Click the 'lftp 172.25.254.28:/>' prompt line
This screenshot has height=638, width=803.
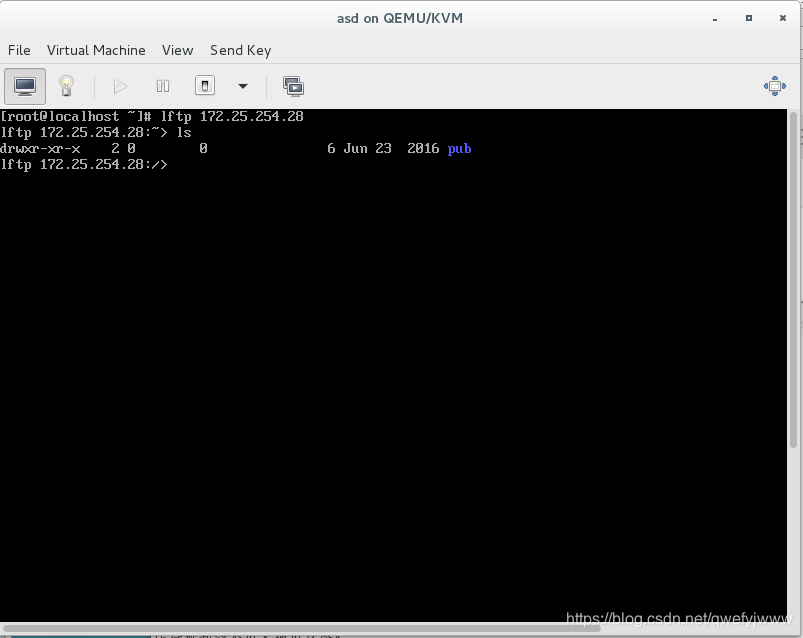(x=84, y=164)
